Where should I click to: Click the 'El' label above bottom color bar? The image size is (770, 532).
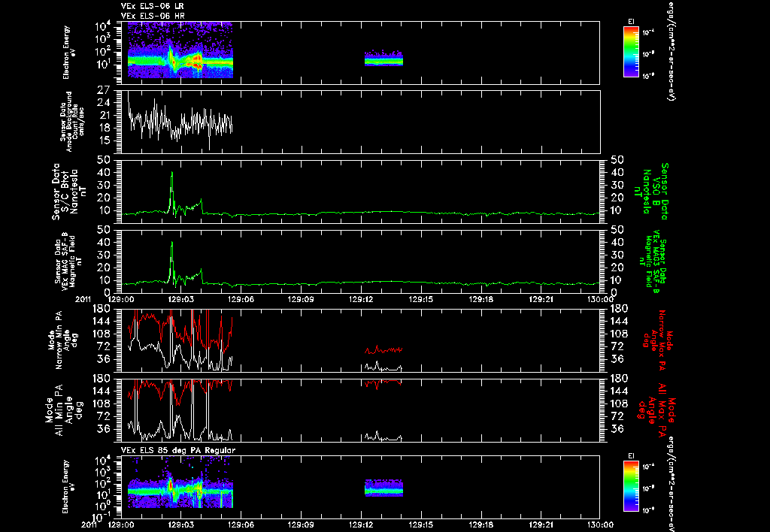tap(631, 456)
